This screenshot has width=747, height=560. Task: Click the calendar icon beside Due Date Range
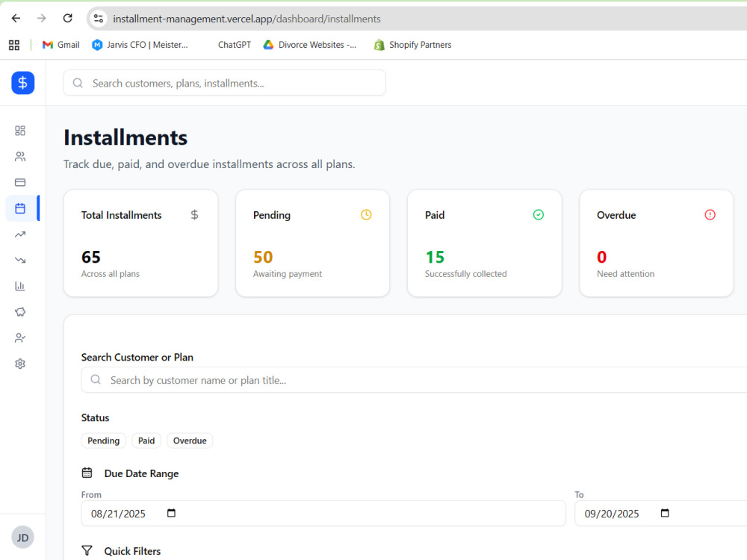(x=87, y=473)
